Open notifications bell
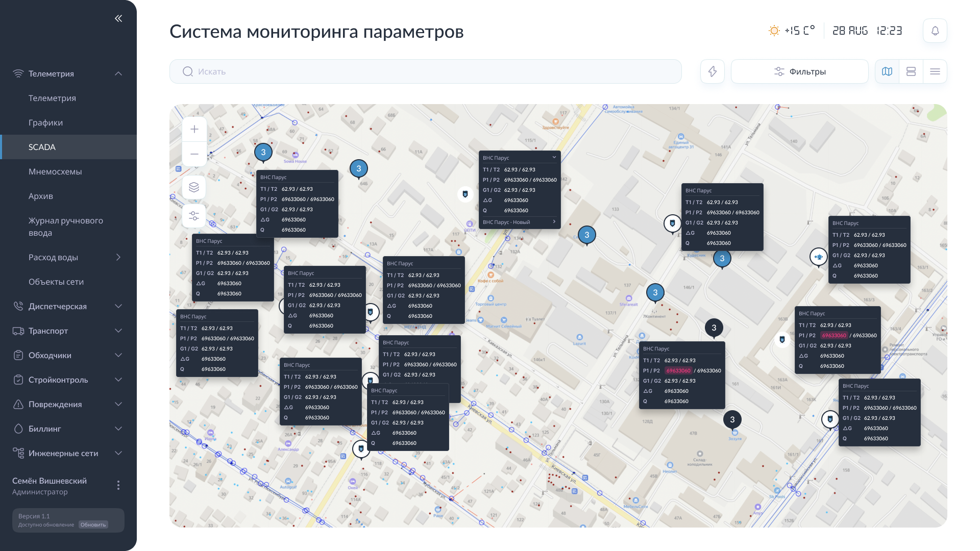 (x=935, y=31)
